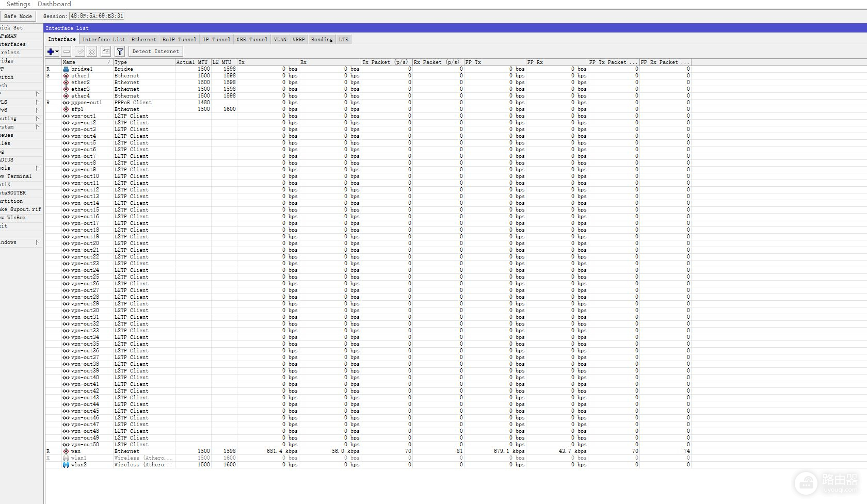Select the disabled wlan1 wireless icon

click(x=66, y=458)
